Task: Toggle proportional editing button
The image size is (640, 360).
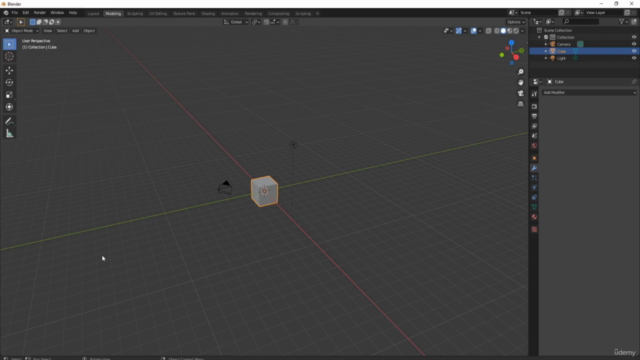Action: pyautogui.click(x=285, y=22)
